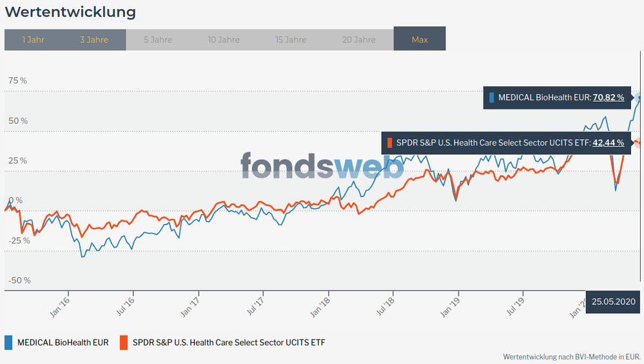Show the 15 Jahre performance range
This screenshot has height=364, width=644.
pyautogui.click(x=291, y=39)
